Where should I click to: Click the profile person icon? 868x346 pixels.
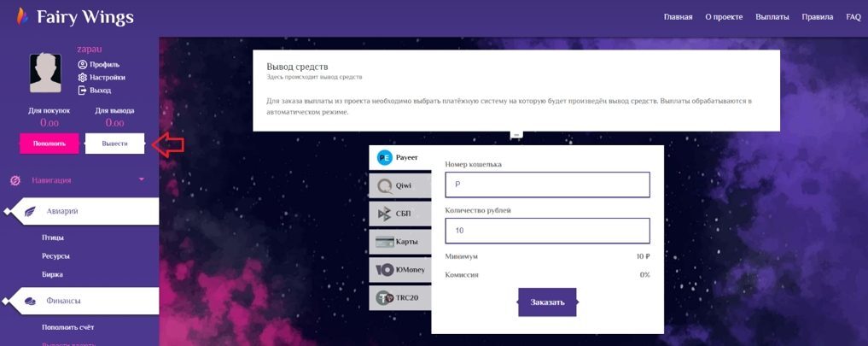[x=83, y=64]
